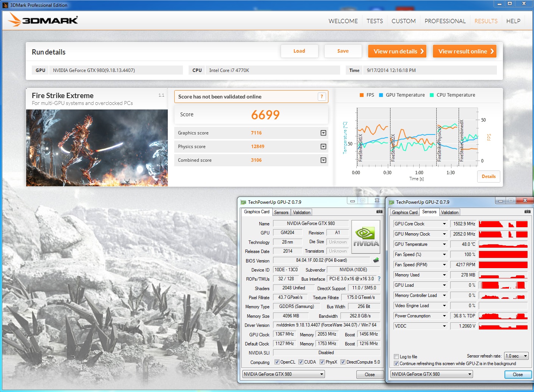
Task: Uncheck Continue refreshing in background checkbox
Action: coord(396,364)
